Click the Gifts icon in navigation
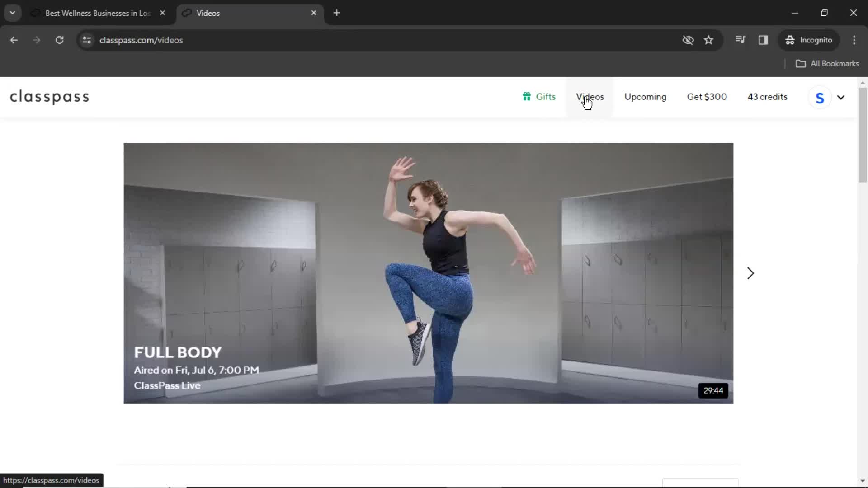 point(527,97)
